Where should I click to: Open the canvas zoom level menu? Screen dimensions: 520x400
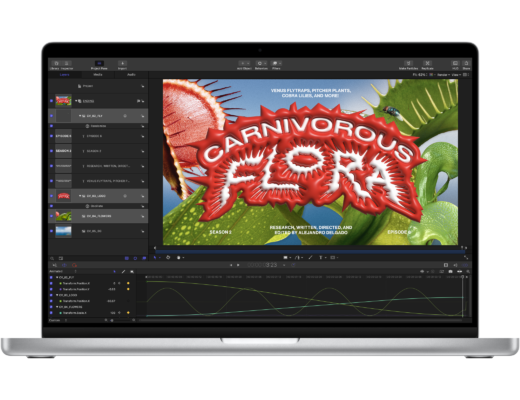pos(419,75)
